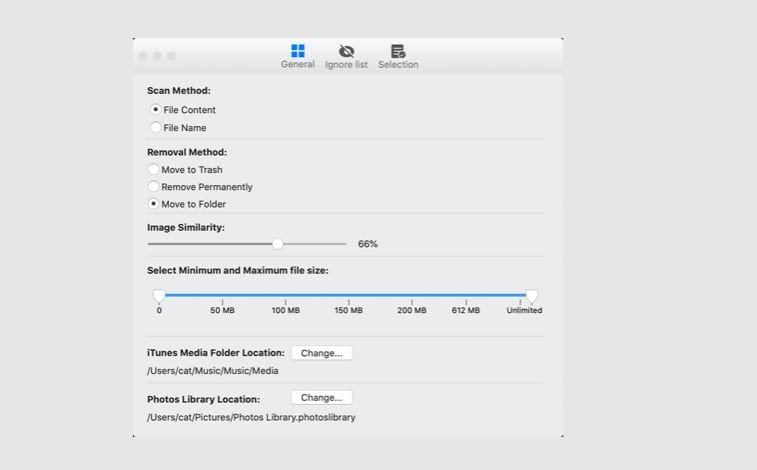Open the Selection rules icon

[398, 51]
